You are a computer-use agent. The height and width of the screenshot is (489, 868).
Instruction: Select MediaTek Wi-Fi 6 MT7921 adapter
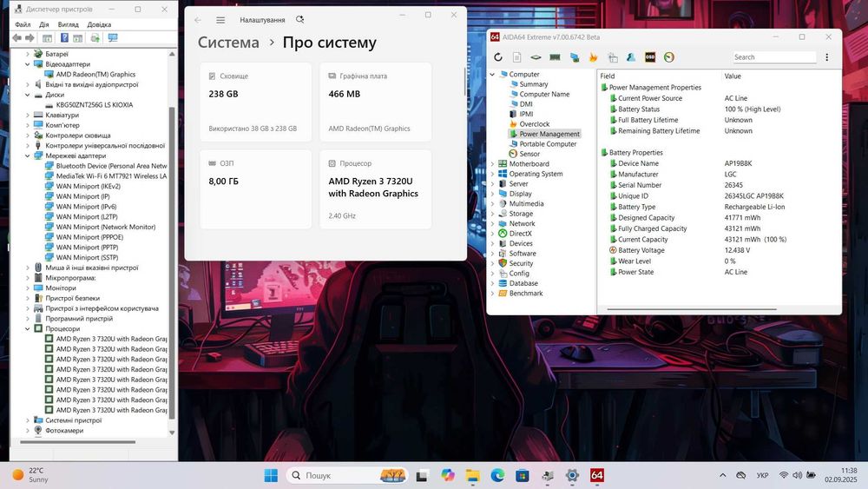point(111,176)
